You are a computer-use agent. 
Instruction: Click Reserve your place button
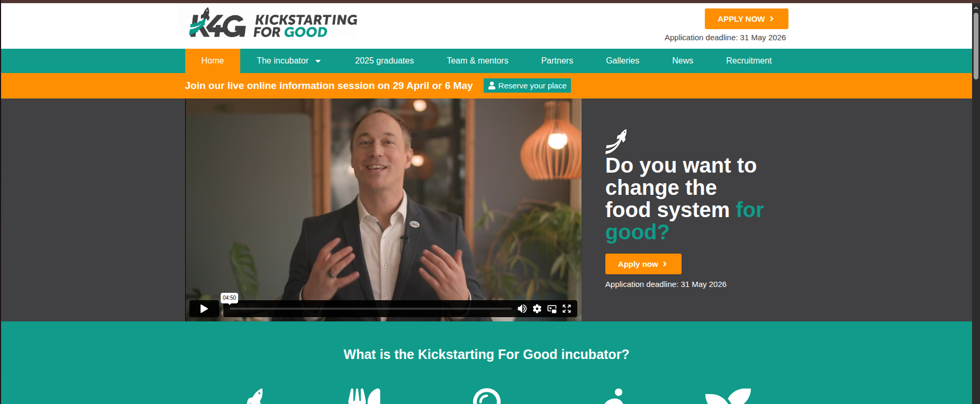(x=527, y=86)
